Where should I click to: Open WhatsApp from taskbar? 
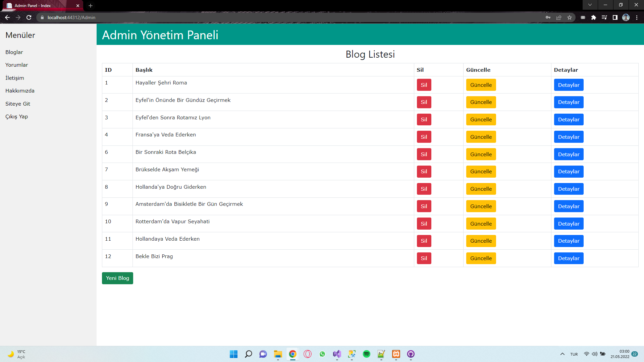click(322, 354)
